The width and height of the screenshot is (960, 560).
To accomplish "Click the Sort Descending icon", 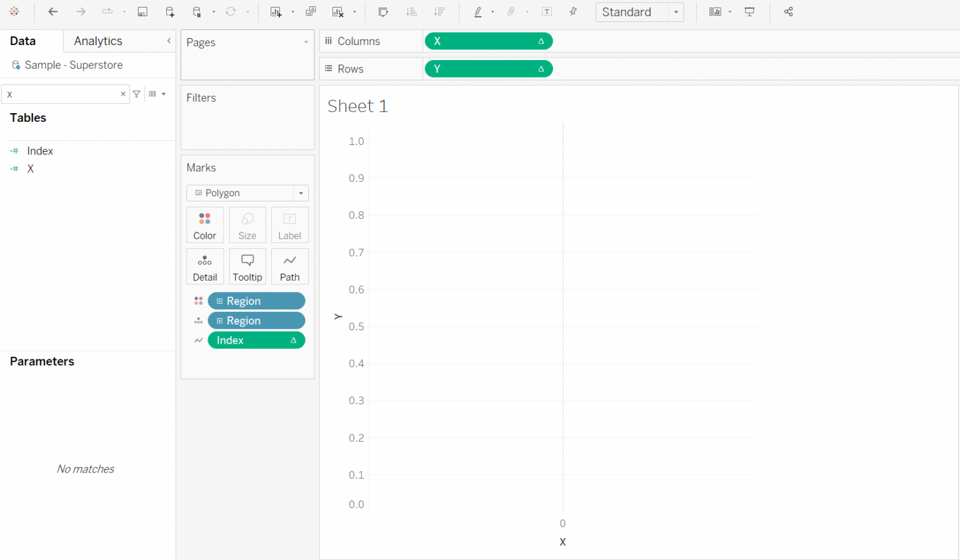I will (439, 12).
